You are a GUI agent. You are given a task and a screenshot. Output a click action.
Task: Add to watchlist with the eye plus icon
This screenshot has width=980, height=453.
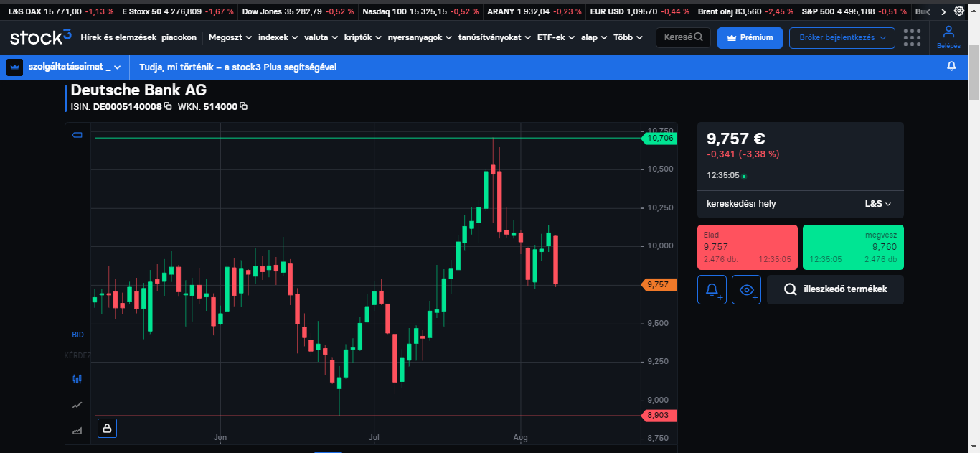[x=746, y=289]
